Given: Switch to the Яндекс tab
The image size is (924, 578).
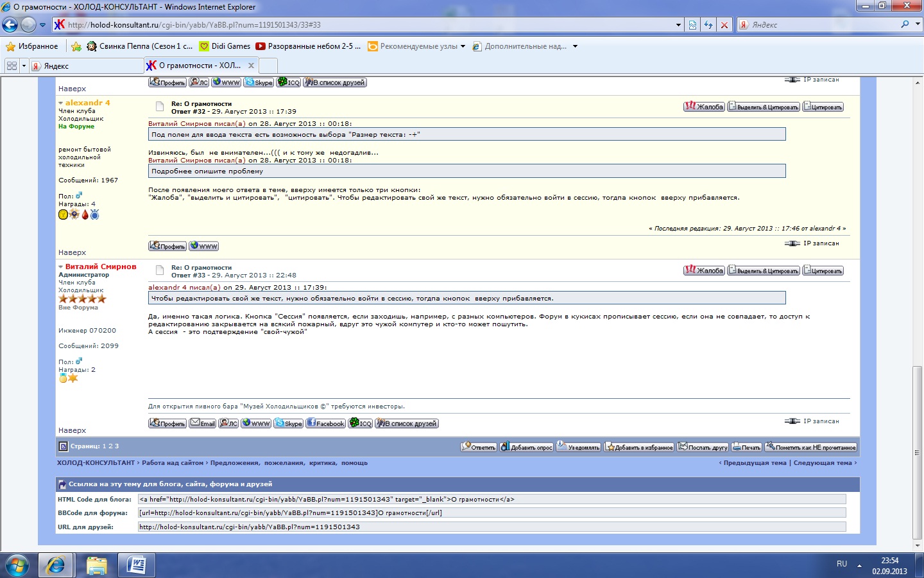Looking at the screenshot, I should 86,66.
